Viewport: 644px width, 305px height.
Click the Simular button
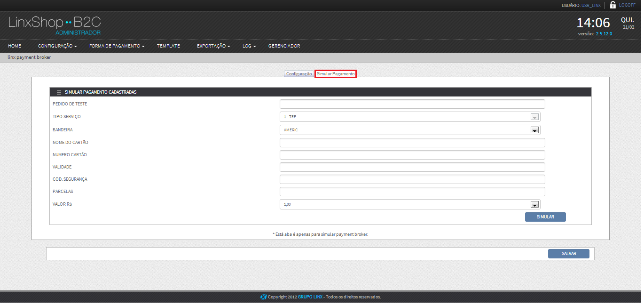click(x=545, y=217)
